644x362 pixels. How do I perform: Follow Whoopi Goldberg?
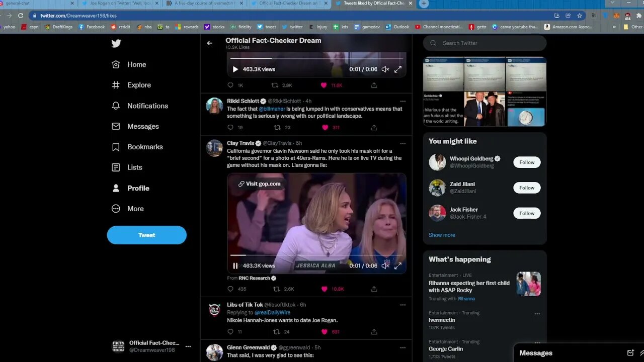(x=527, y=162)
